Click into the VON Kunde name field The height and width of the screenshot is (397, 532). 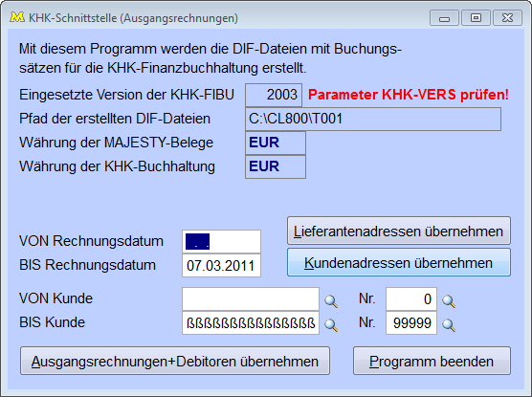click(251, 298)
